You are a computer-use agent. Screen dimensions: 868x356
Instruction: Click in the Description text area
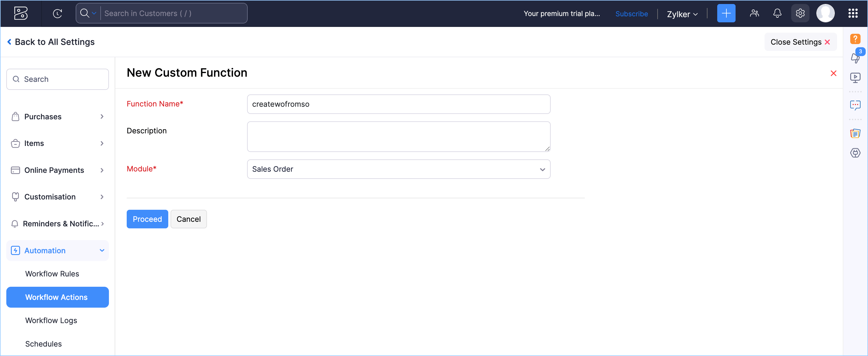pyautogui.click(x=398, y=137)
